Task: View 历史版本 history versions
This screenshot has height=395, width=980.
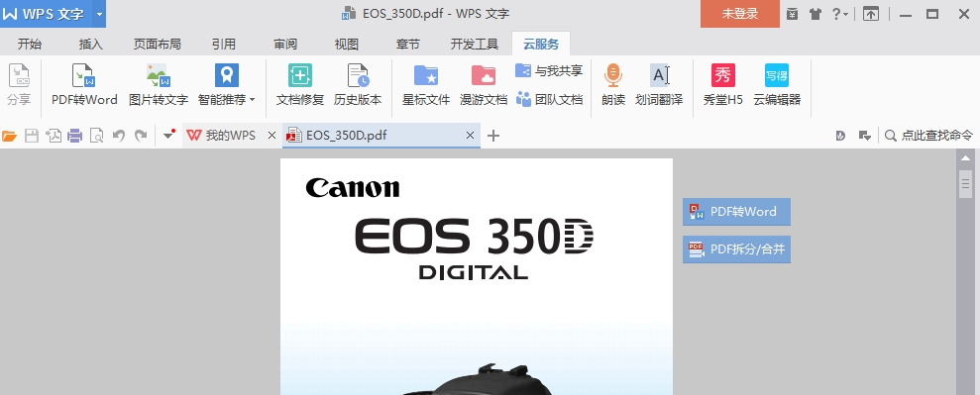Action: 358,85
